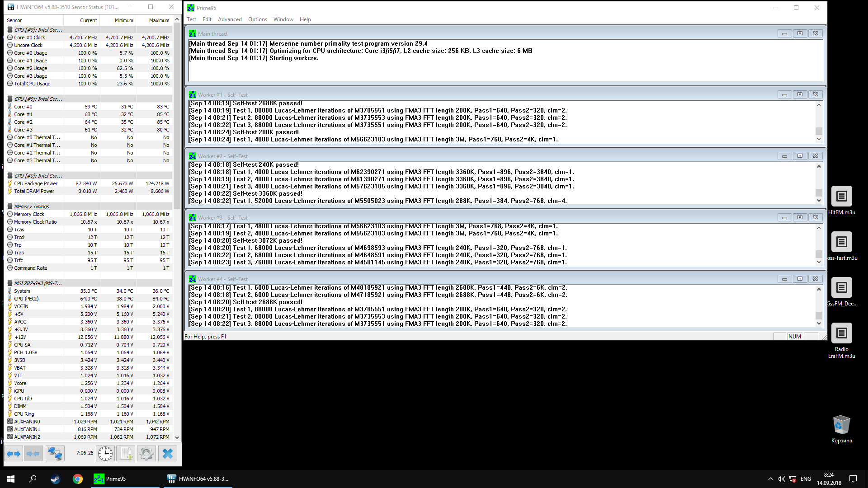Open the Options menu in Prime95
The width and height of the screenshot is (868, 488).
coord(257,19)
